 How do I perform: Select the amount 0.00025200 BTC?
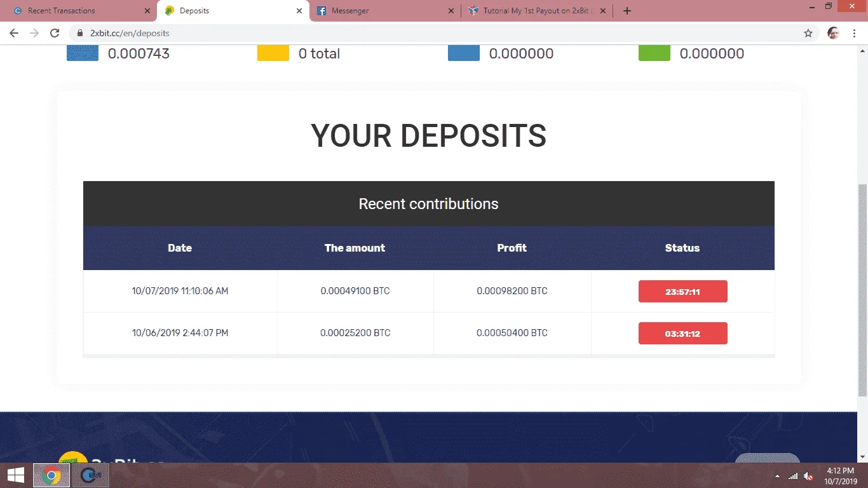[355, 333]
